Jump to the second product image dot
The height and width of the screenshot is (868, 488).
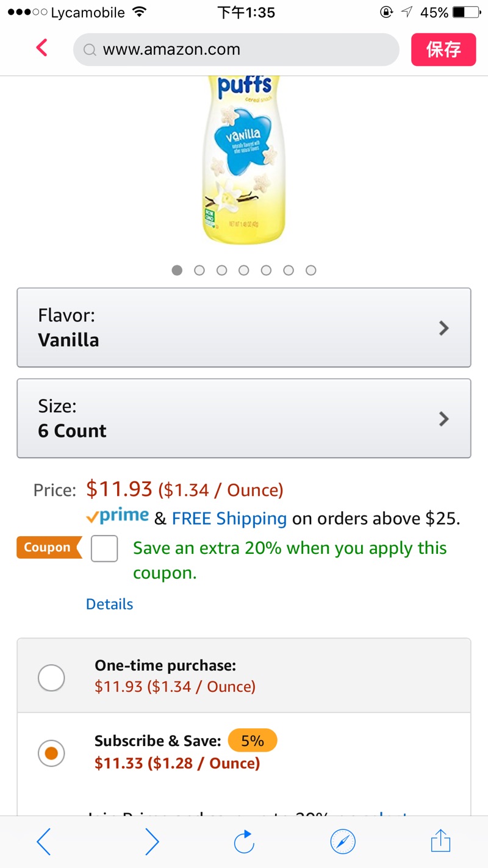[199, 270]
